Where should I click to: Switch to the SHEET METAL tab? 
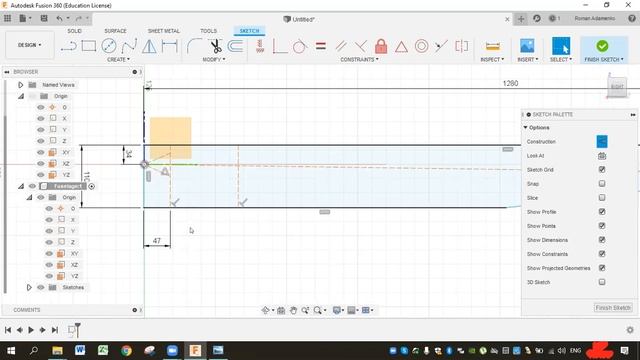[164, 31]
